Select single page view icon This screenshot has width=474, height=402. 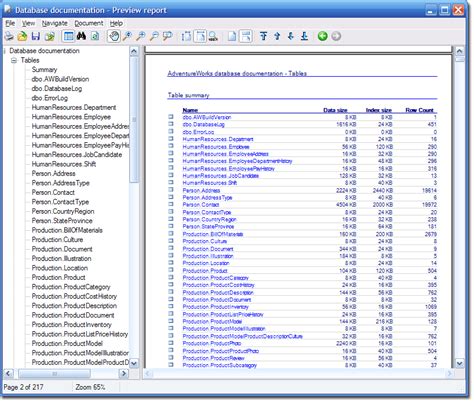[232, 36]
